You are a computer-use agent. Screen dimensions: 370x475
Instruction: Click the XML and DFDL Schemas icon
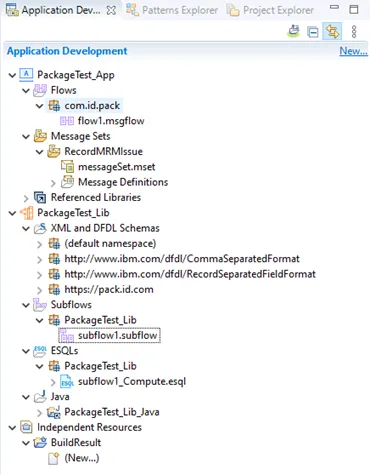pyautogui.click(x=40, y=228)
